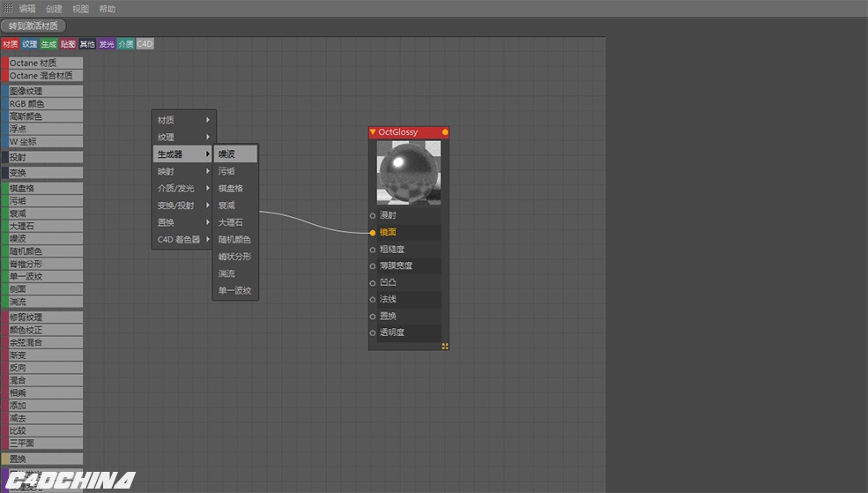Expand the highlighted 生成器 submenu entry

(x=183, y=154)
